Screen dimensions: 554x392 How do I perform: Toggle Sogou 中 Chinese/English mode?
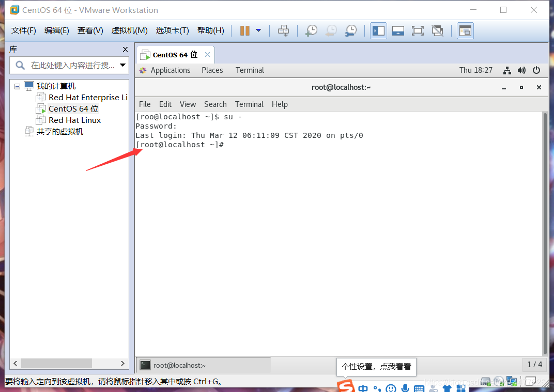[363, 388]
